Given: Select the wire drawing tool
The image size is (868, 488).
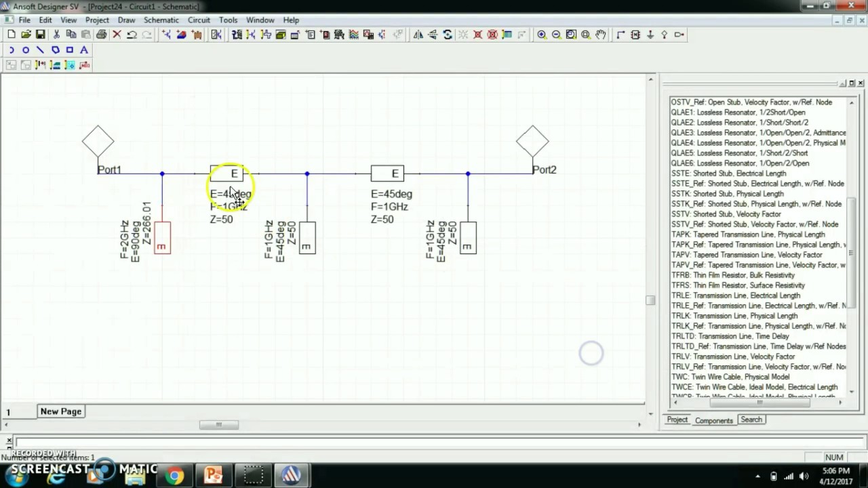Looking at the screenshot, I should [620, 35].
